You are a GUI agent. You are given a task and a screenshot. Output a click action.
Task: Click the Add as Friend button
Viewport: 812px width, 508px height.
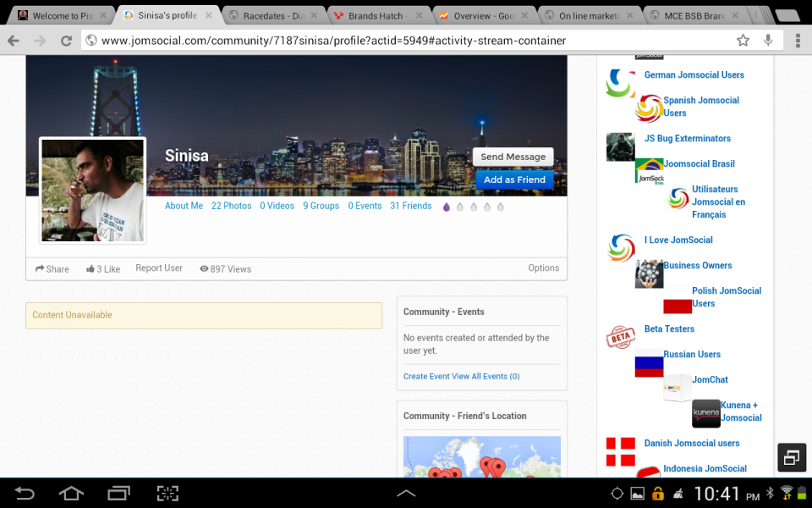[x=514, y=179]
